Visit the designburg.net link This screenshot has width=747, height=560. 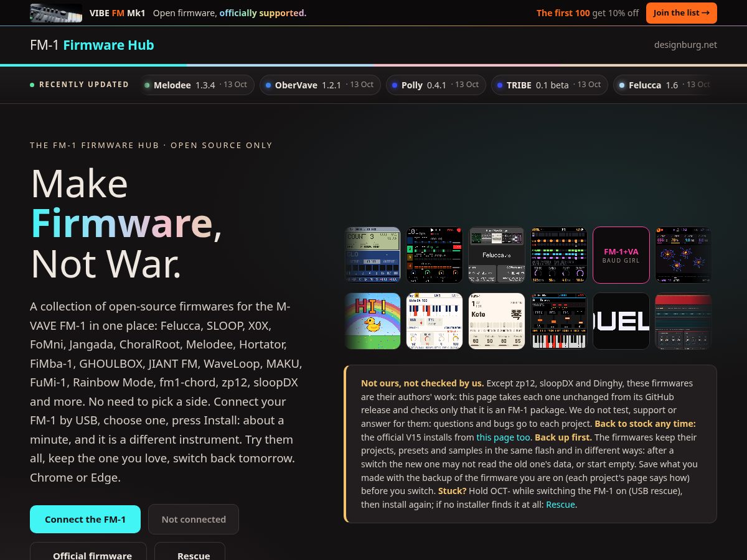point(685,45)
